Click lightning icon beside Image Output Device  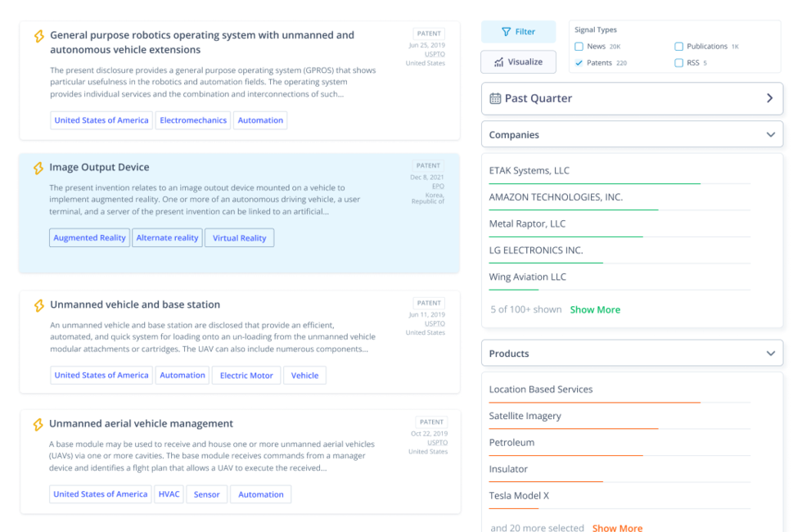click(x=38, y=168)
